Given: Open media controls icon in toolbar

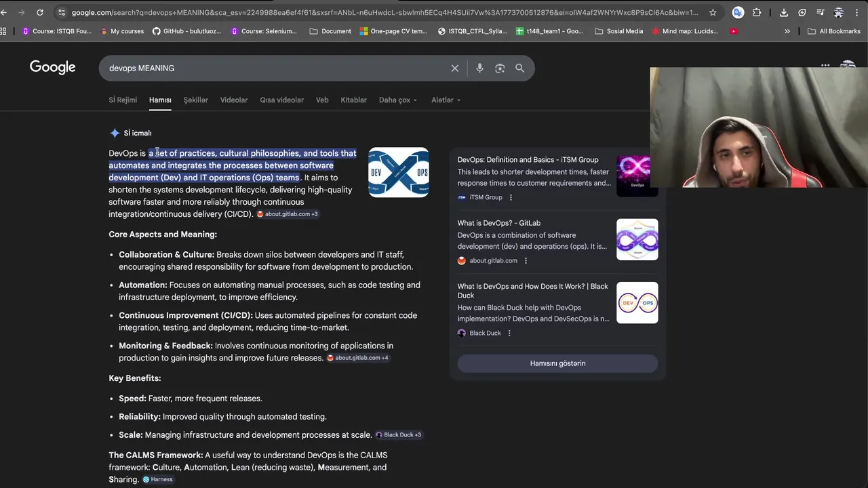Looking at the screenshot, I should pyautogui.click(x=821, y=12).
